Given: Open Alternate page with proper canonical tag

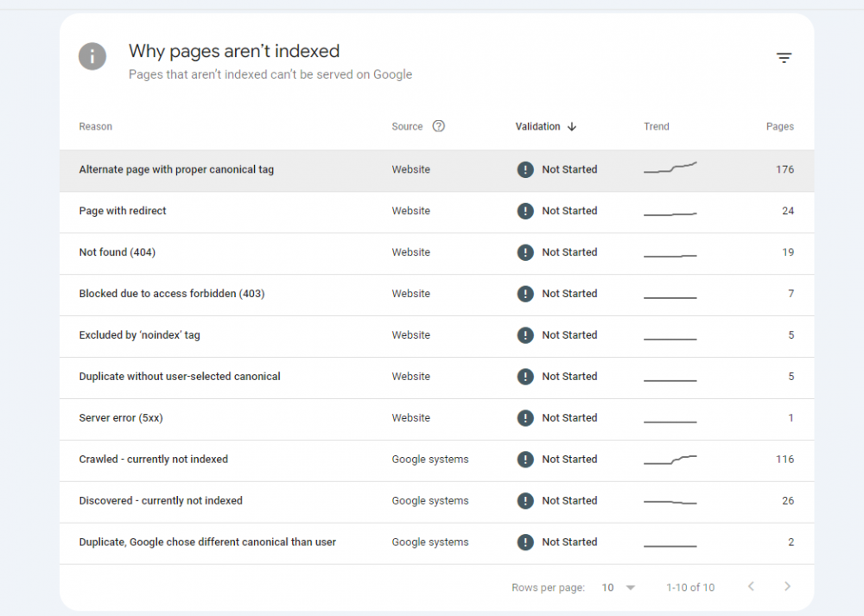Looking at the screenshot, I should pos(176,169).
